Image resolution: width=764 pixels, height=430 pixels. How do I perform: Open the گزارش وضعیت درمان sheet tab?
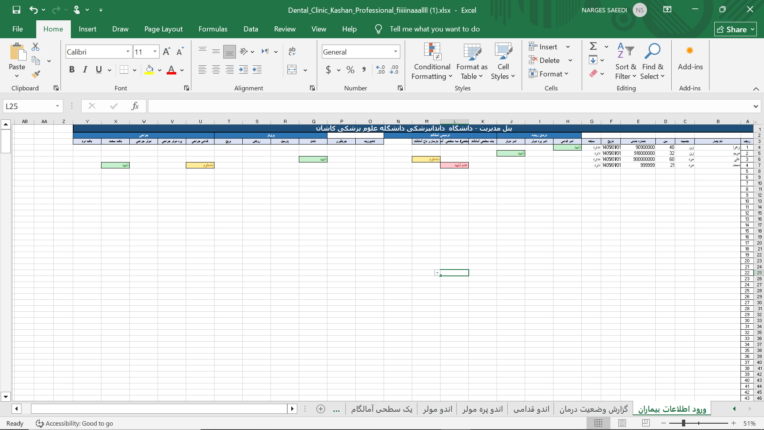[x=593, y=409]
